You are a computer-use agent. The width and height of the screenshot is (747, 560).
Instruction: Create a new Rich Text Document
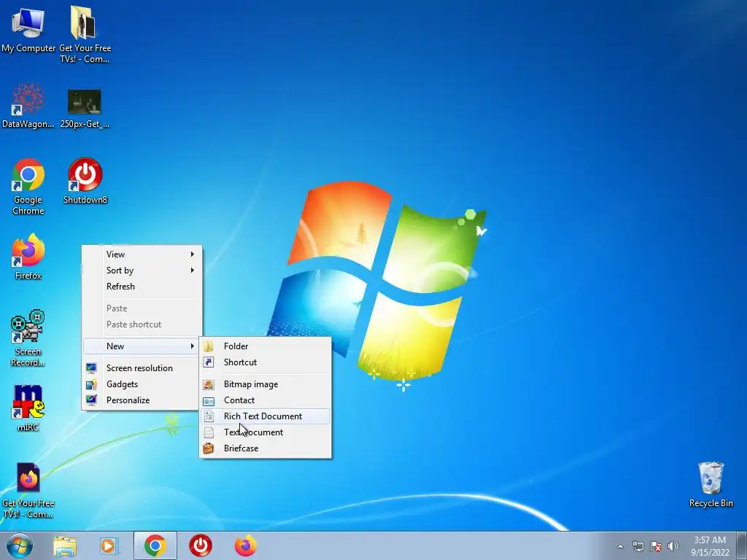point(266,416)
